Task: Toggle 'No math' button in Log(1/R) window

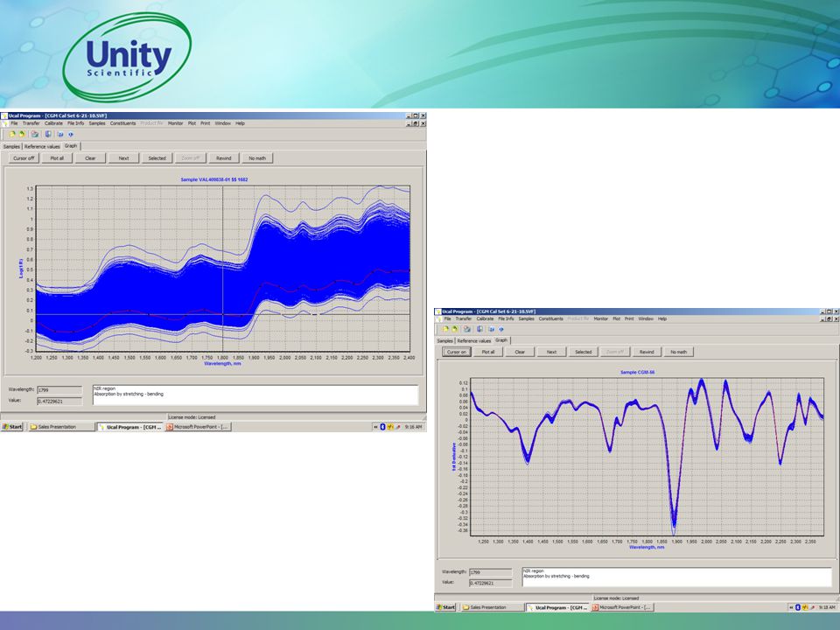Action: coord(257,158)
